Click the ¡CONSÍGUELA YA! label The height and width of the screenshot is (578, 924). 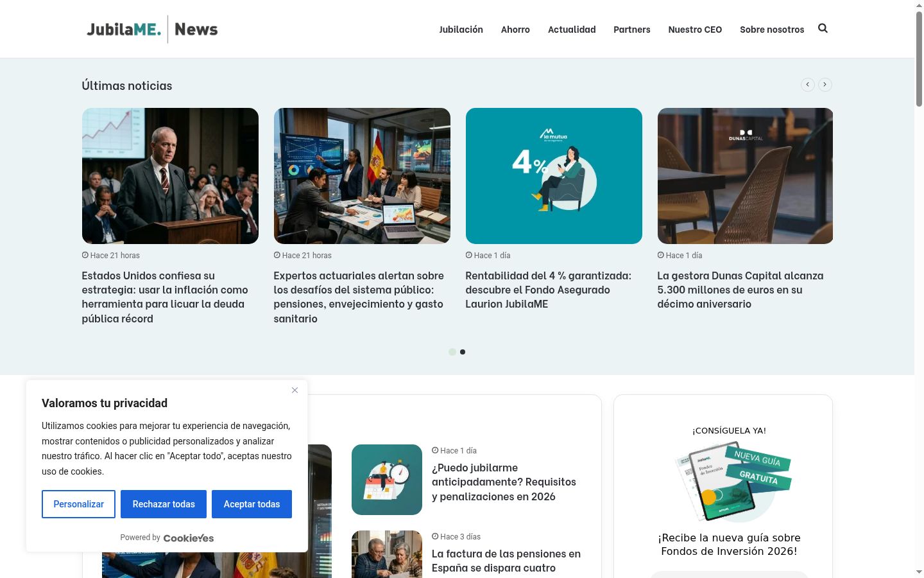coord(729,431)
